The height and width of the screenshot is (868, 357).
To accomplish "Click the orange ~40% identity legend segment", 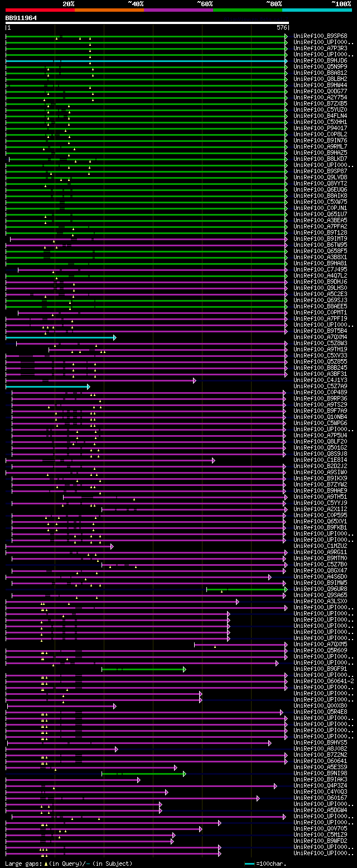I will [109, 10].
